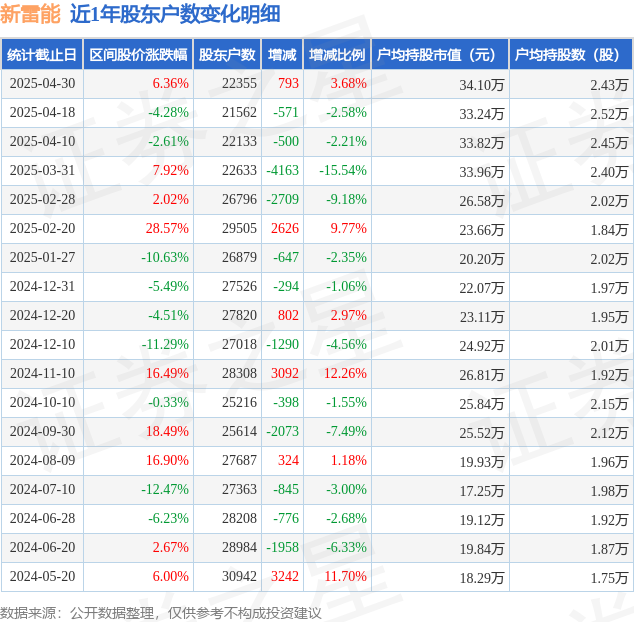Click shareholder count 28308
This screenshot has width=634, height=622.
tap(239, 374)
